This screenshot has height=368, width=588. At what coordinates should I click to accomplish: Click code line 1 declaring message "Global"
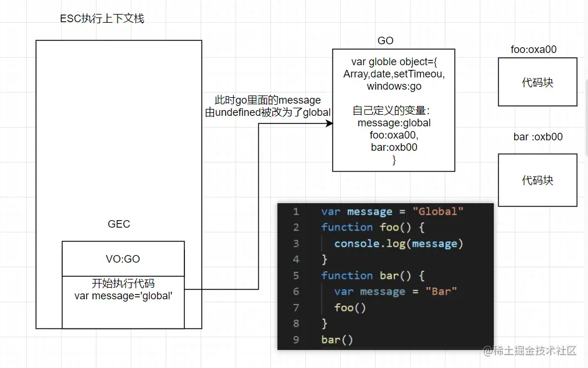392,211
